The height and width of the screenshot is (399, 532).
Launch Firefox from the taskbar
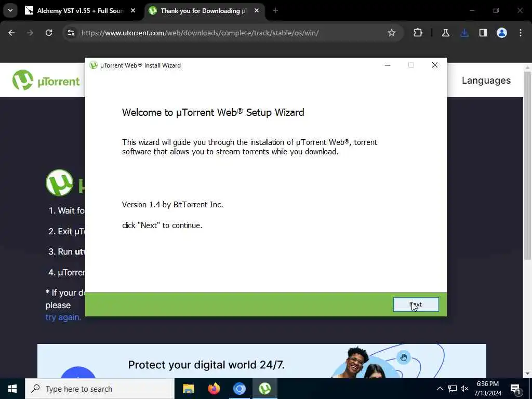click(214, 389)
